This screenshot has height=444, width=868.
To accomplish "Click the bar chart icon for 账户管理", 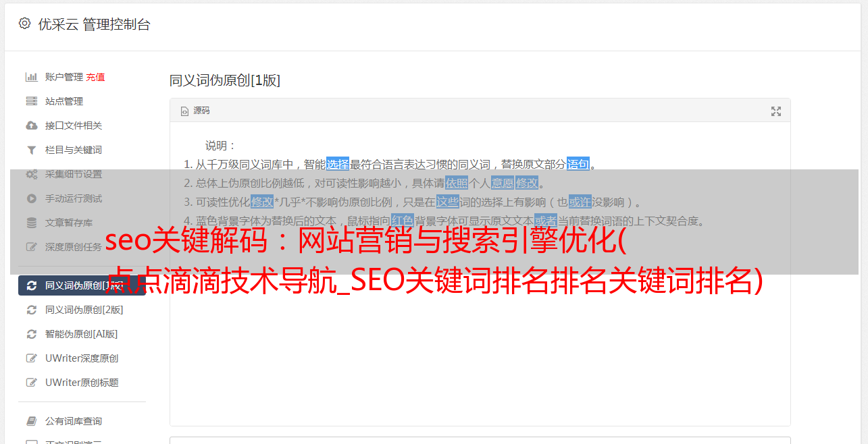I will point(31,77).
